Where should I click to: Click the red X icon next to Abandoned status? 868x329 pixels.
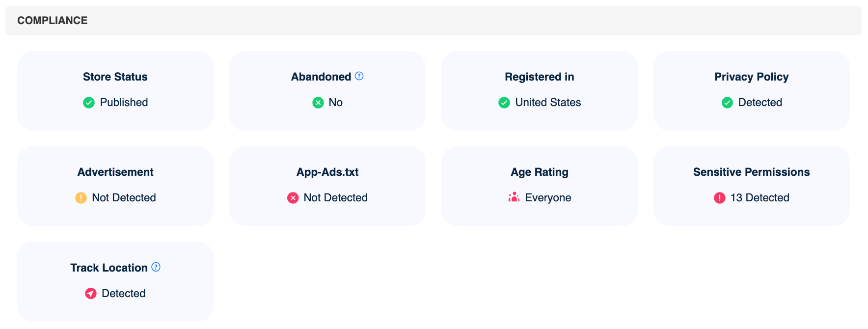(x=317, y=103)
